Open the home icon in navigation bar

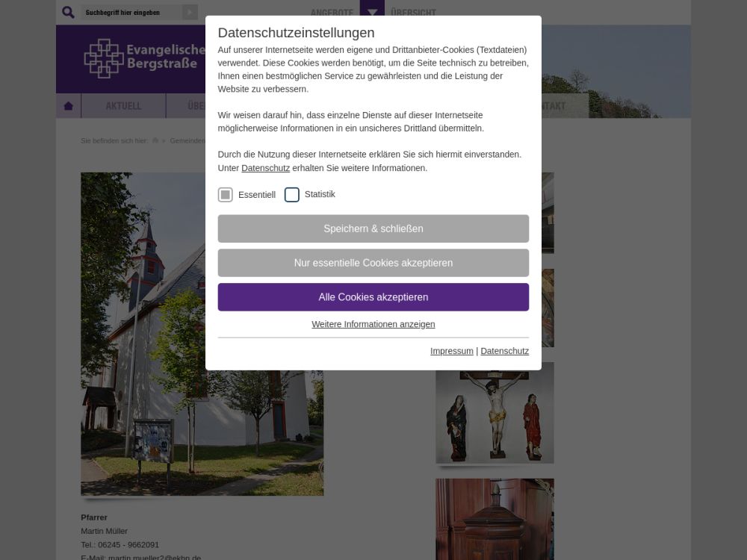(x=69, y=106)
